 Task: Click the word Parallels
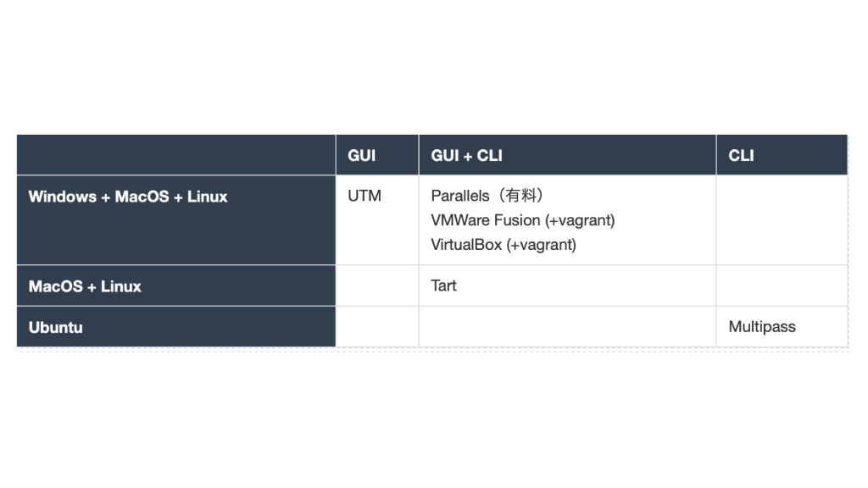pos(460,196)
